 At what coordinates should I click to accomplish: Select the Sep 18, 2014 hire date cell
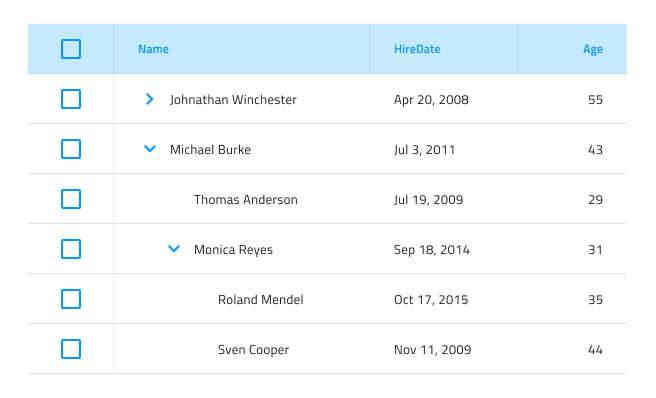click(x=443, y=249)
